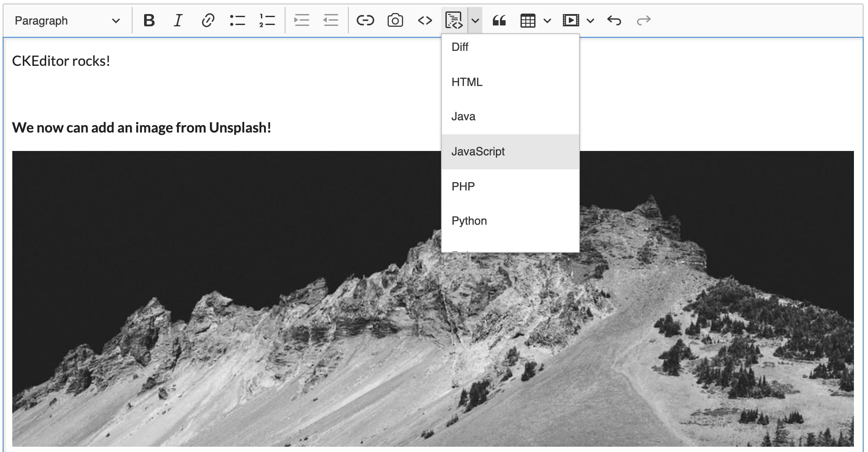The width and height of the screenshot is (868, 452).
Task: Select Python code block language
Action: tap(510, 221)
